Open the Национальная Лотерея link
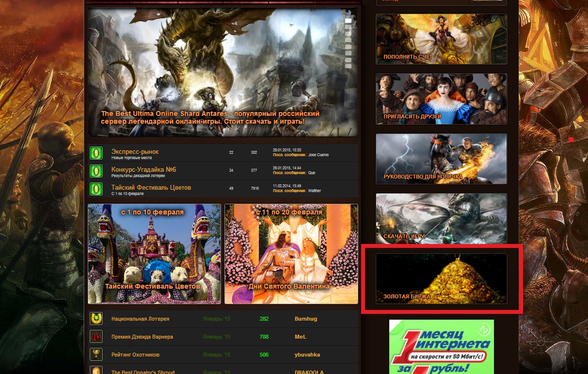This screenshot has width=588, height=374. [140, 319]
